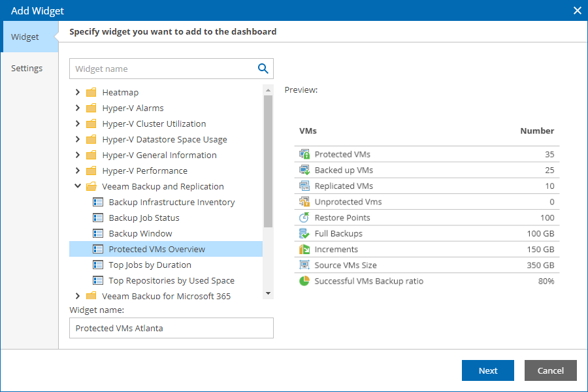Click the Next button

(488, 370)
